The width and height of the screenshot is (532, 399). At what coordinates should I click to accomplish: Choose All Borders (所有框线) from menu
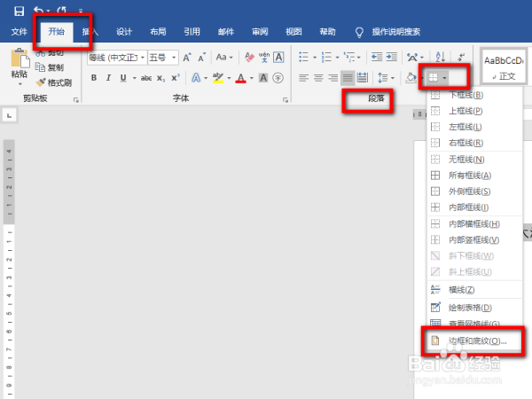(x=474, y=176)
